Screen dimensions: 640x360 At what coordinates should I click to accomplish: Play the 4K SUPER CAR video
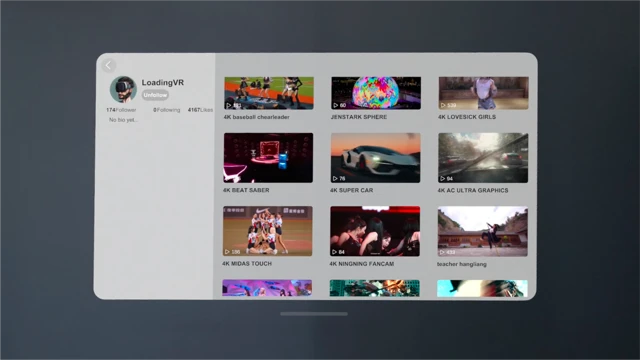tap(376, 158)
